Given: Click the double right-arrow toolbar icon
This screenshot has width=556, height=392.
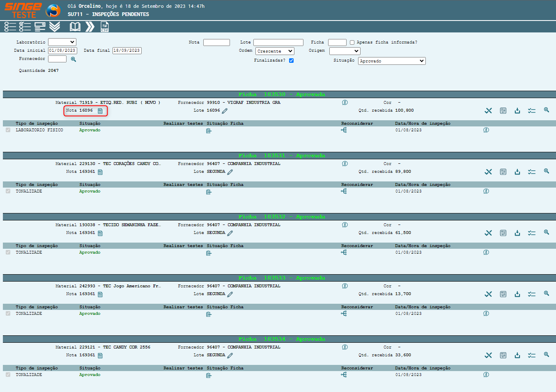Looking at the screenshot, I should pos(90,27).
